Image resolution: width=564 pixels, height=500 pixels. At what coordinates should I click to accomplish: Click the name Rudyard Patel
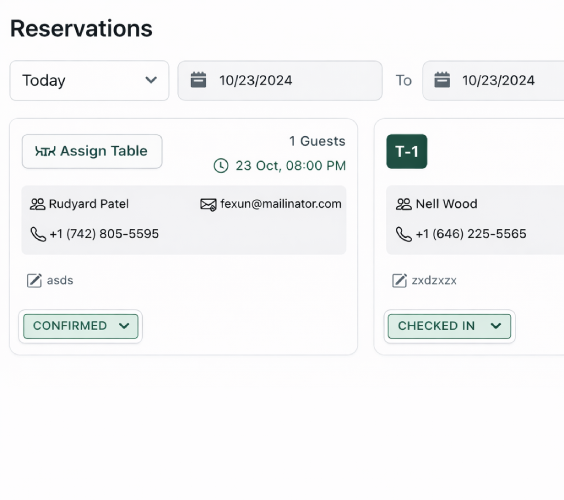coord(88,204)
